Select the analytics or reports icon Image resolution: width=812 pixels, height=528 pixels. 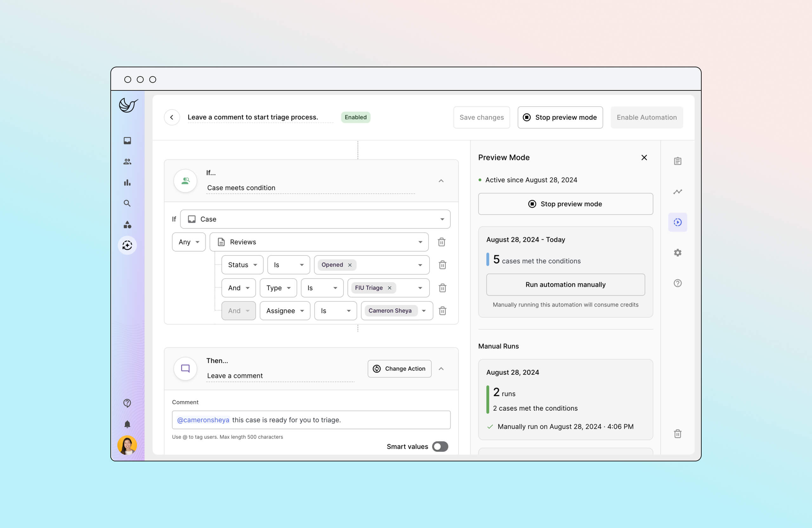pyautogui.click(x=128, y=182)
